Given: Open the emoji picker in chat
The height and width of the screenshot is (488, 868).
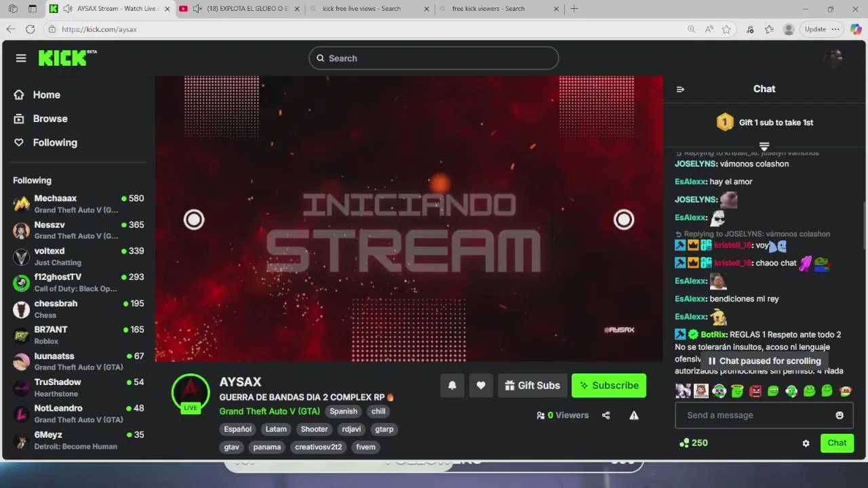Looking at the screenshot, I should 840,415.
